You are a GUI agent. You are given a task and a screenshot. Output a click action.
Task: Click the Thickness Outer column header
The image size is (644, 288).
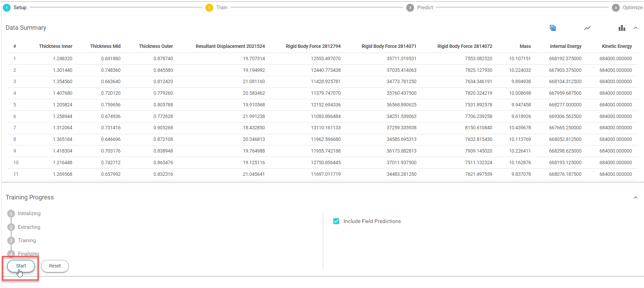tap(156, 46)
